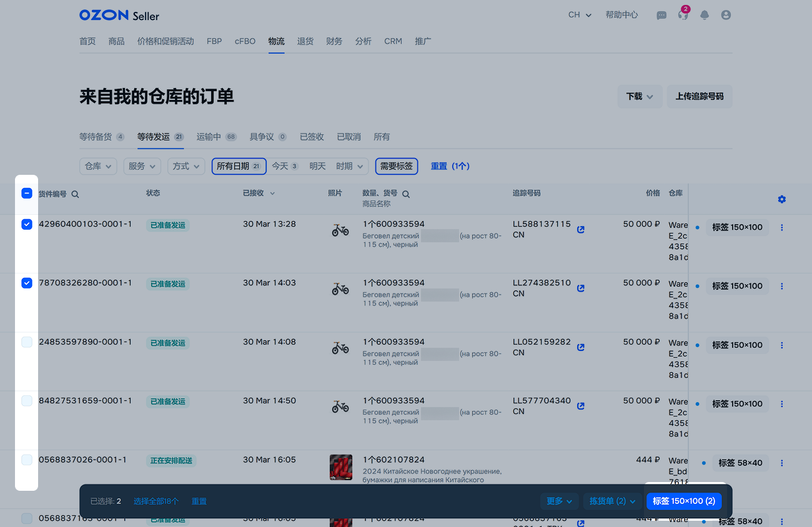
Task: Open the chat messages icon in header
Action: click(661, 16)
